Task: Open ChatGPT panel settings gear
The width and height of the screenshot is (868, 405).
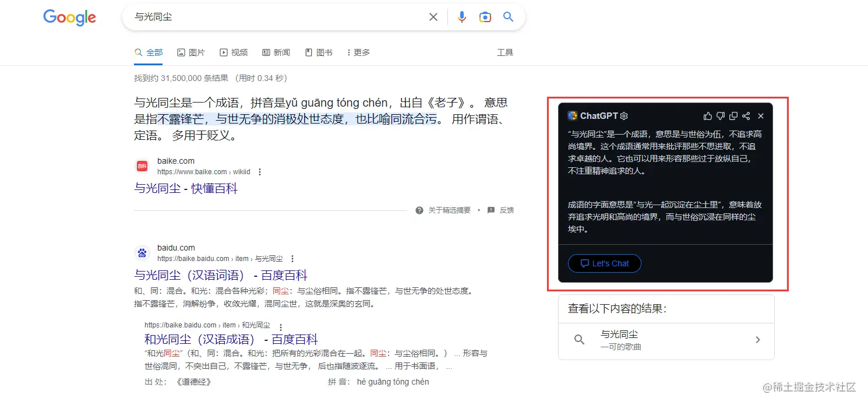Action: pos(624,116)
